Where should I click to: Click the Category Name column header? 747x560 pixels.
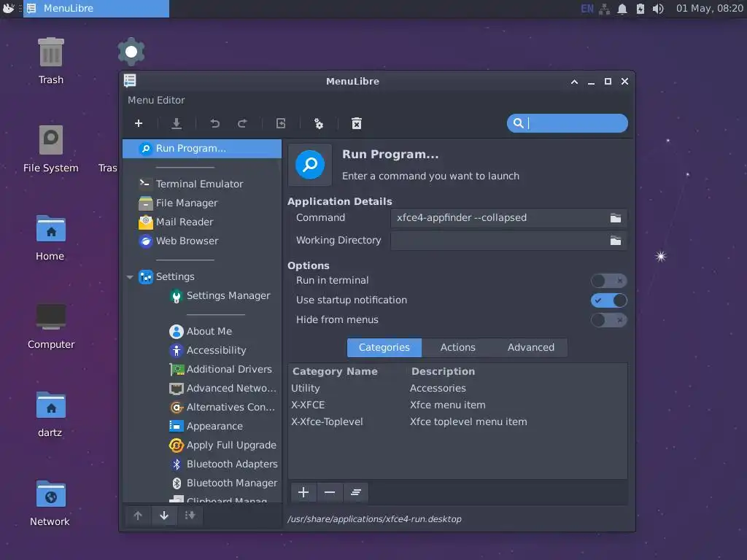[x=335, y=371]
